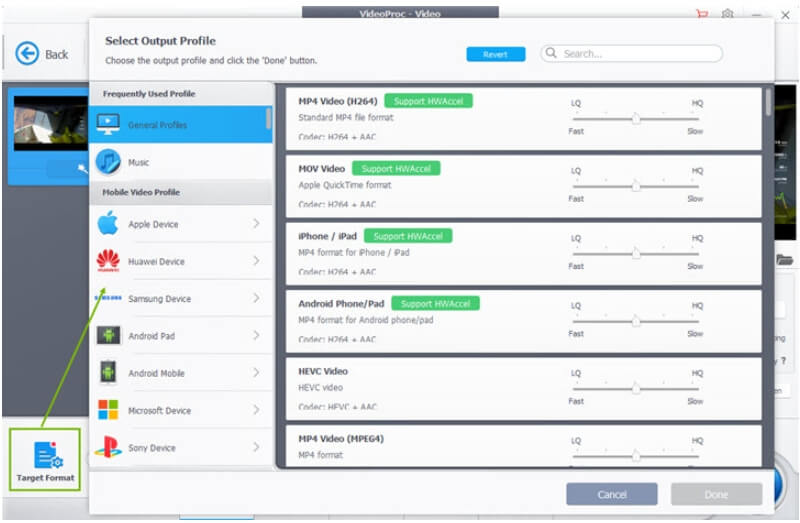Adjust the iPhone / iPad quality slider
This screenshot has height=523, width=800.
point(636,254)
